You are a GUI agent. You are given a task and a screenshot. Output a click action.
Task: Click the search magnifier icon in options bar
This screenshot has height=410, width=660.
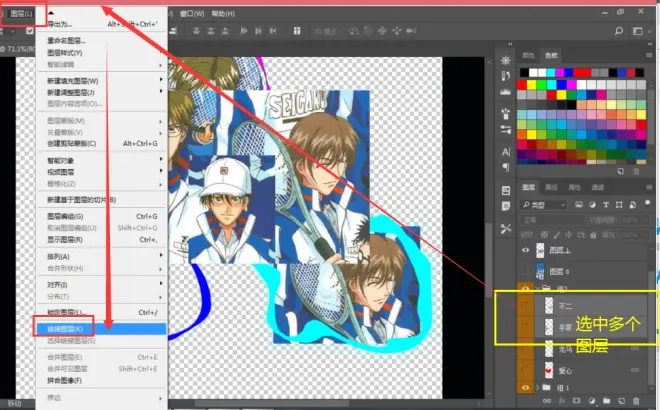(619, 31)
